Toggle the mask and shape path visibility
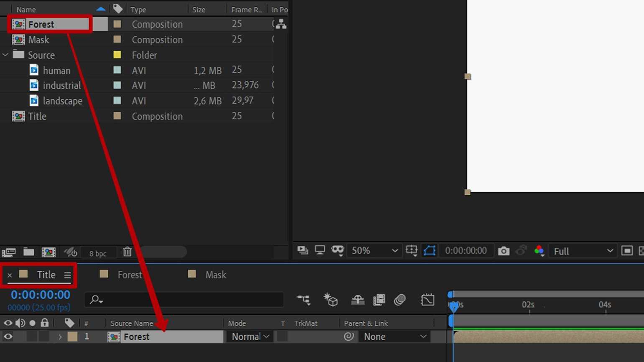The width and height of the screenshot is (644, 362). [x=429, y=251]
